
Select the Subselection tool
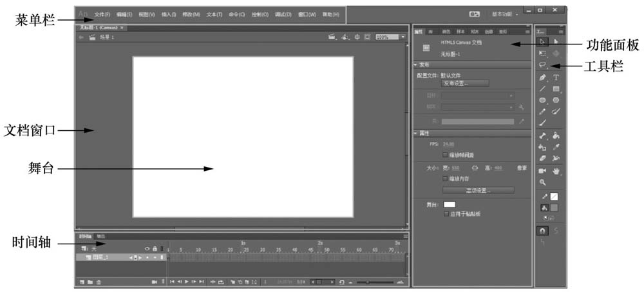click(556, 41)
